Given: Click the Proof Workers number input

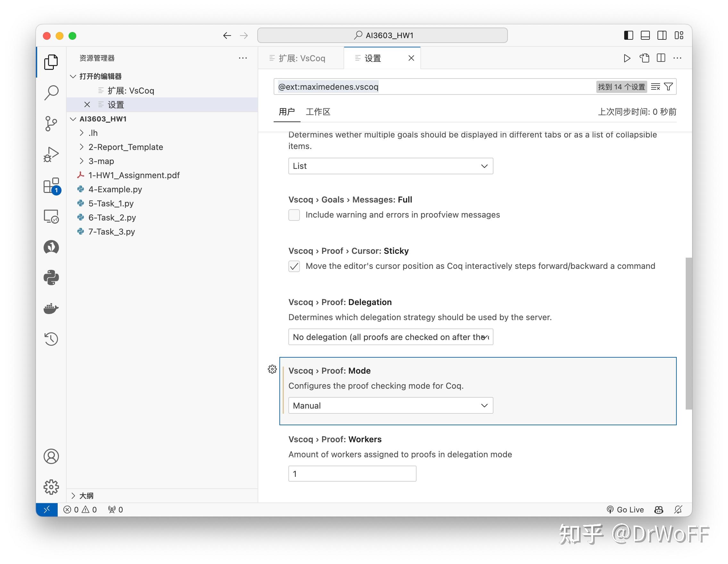Looking at the screenshot, I should click(352, 474).
